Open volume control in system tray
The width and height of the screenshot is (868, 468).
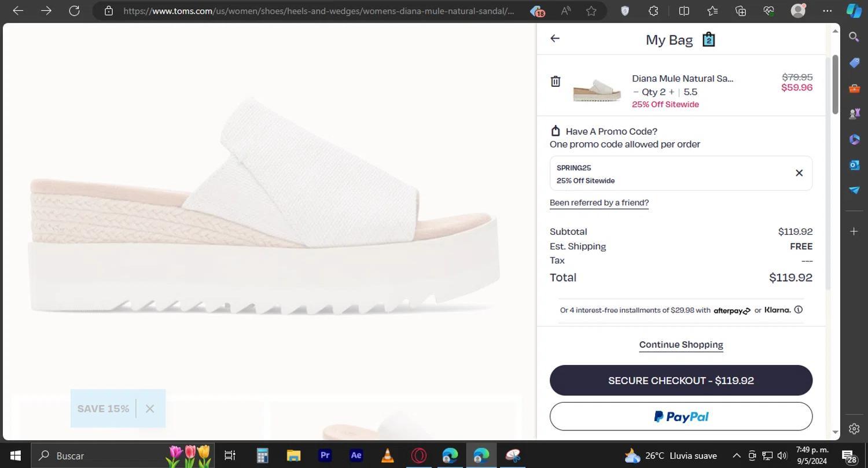point(782,455)
